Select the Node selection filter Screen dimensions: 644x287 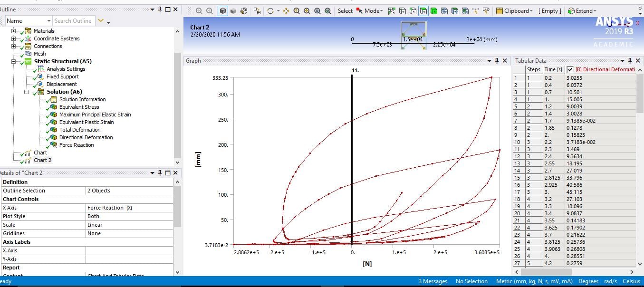(x=445, y=10)
